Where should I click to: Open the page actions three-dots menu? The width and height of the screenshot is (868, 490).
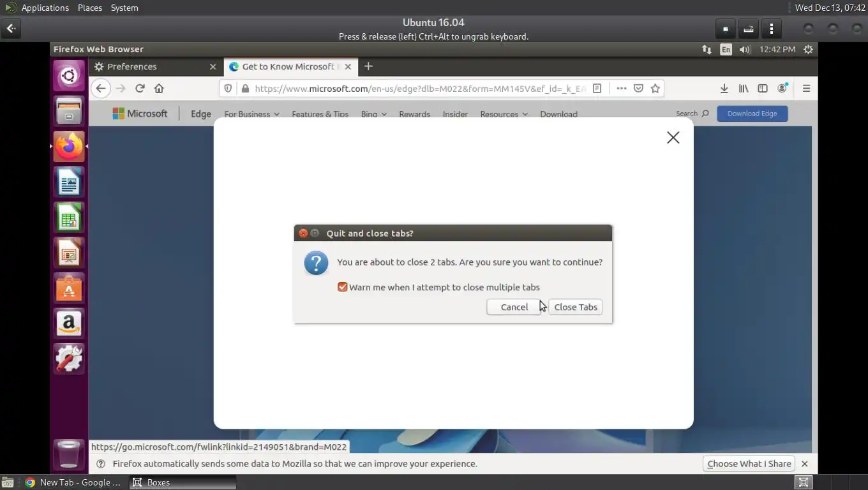coord(621,89)
